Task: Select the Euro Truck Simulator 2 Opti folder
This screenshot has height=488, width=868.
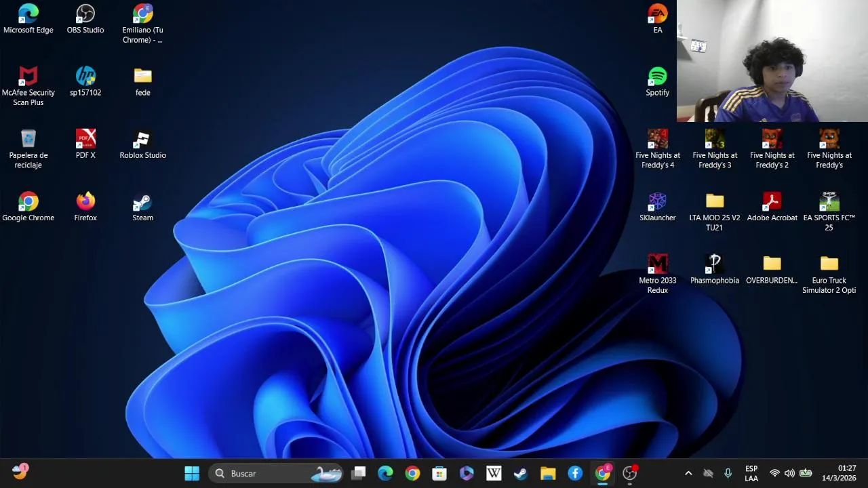Action: pyautogui.click(x=829, y=274)
